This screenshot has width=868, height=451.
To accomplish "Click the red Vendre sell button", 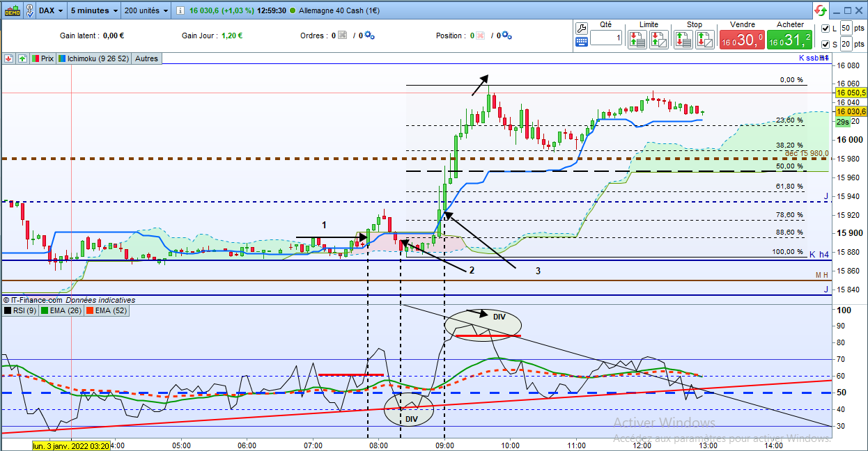I will [742, 40].
